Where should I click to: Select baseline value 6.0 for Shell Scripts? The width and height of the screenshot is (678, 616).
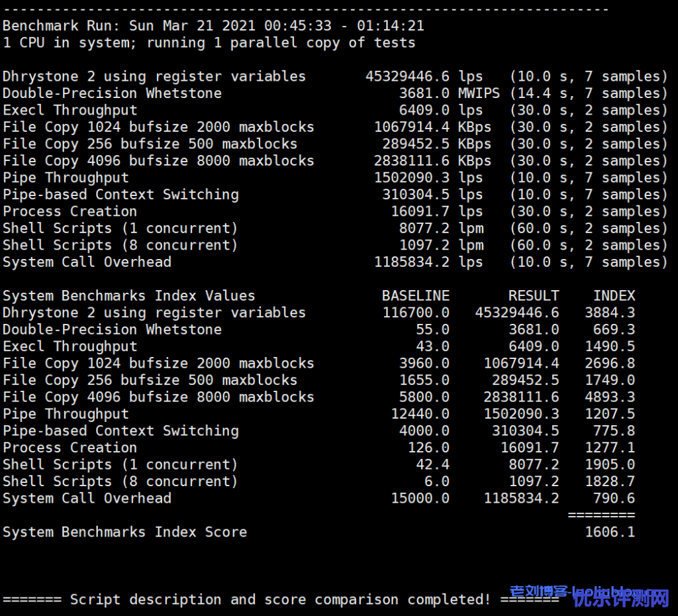click(x=437, y=482)
